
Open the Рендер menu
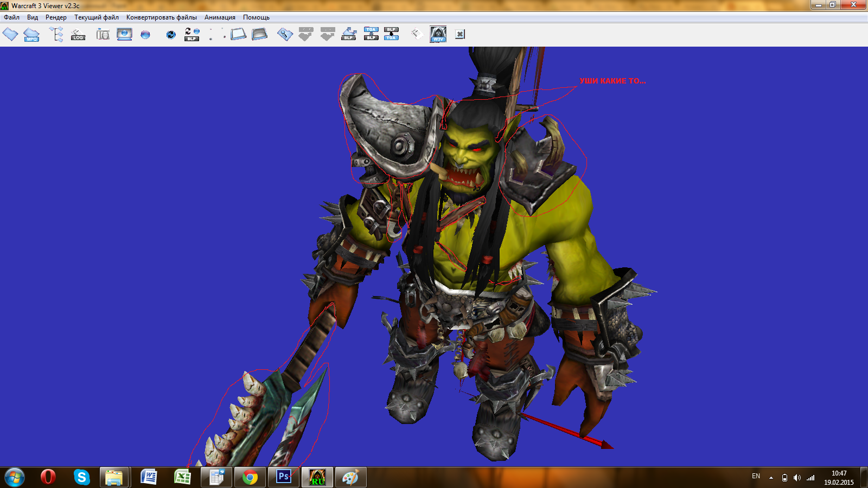[x=56, y=17]
